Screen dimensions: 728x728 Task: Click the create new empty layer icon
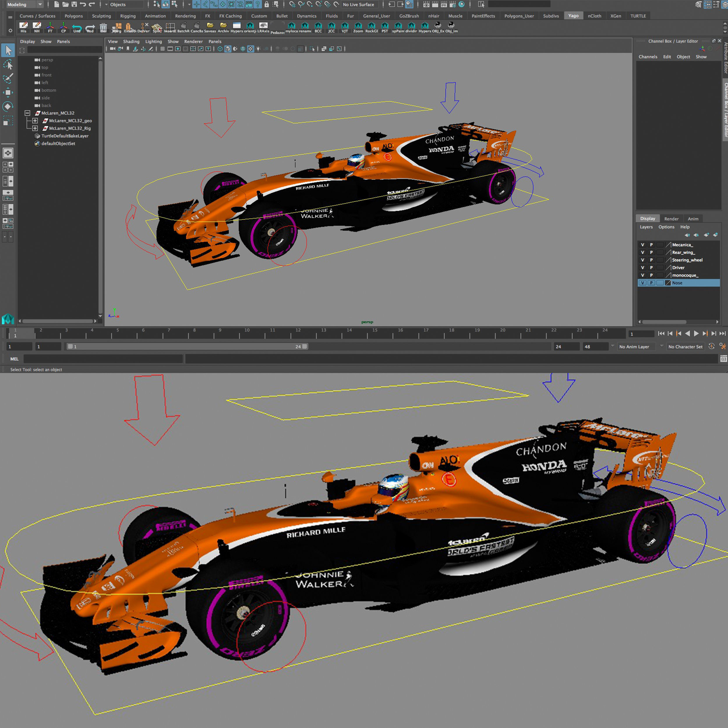click(x=706, y=235)
